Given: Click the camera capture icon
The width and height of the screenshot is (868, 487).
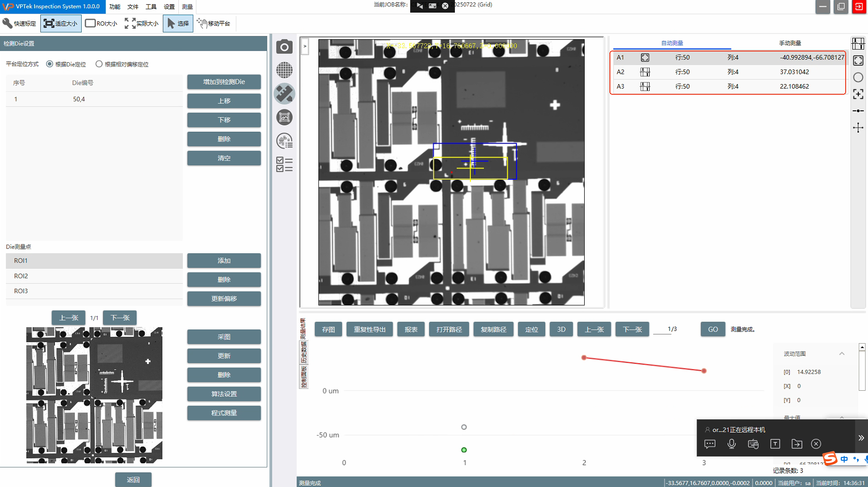Looking at the screenshot, I should click(x=284, y=47).
